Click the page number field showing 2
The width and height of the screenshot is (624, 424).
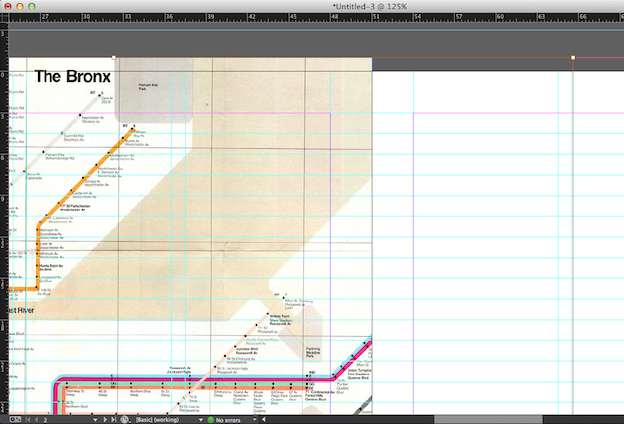point(66,420)
